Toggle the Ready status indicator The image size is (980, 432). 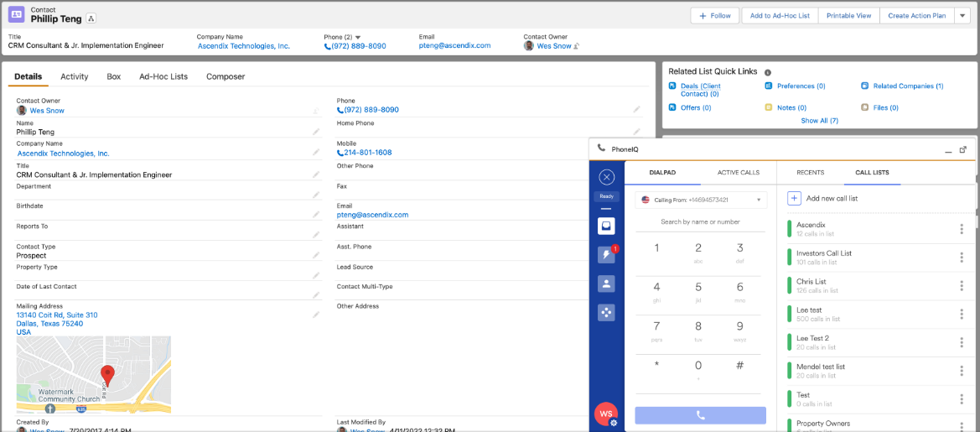click(607, 197)
